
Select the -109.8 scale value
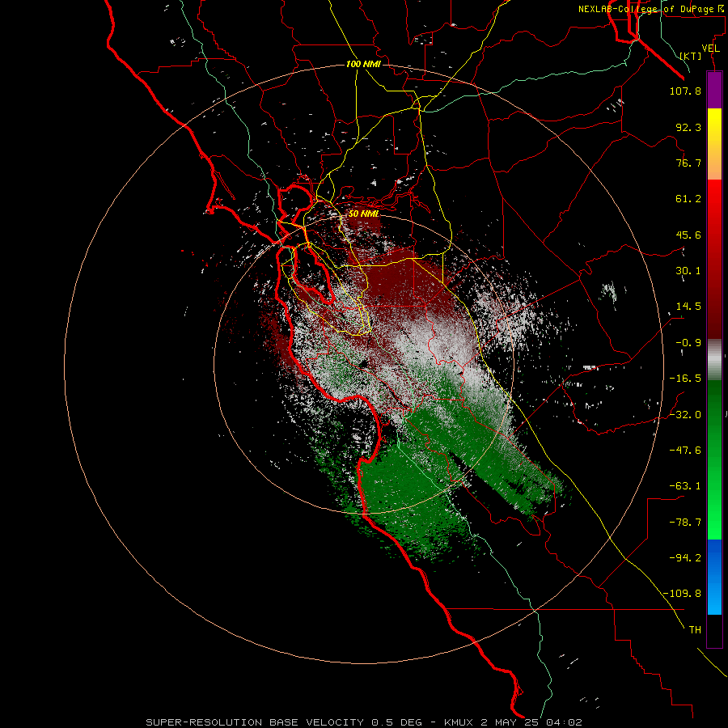coord(682,594)
